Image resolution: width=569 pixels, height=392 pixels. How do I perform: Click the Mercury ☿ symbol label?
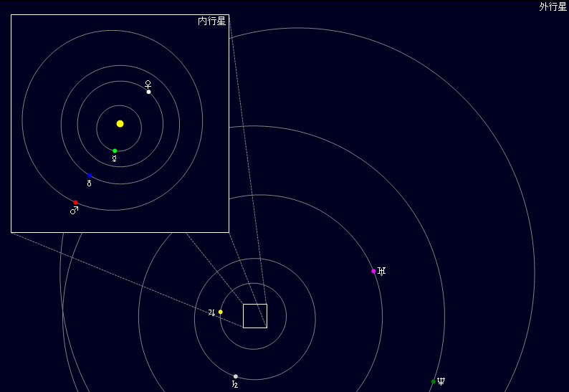[x=115, y=158]
